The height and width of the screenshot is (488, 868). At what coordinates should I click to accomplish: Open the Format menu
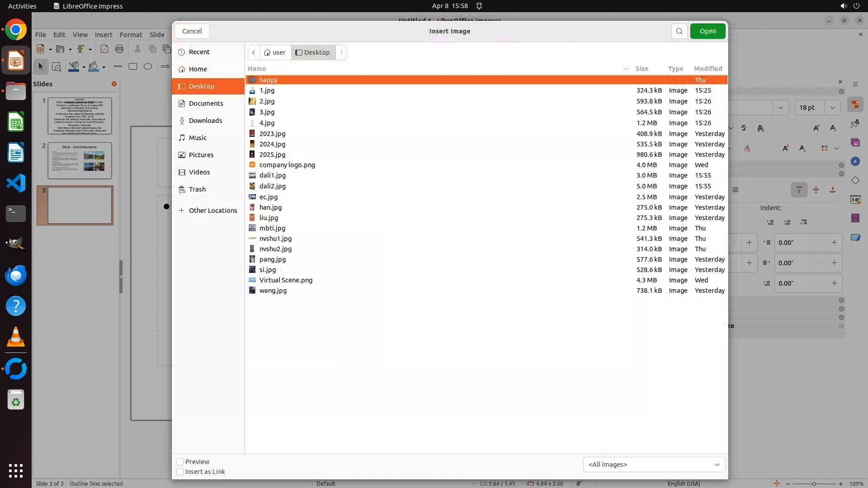pos(131,34)
